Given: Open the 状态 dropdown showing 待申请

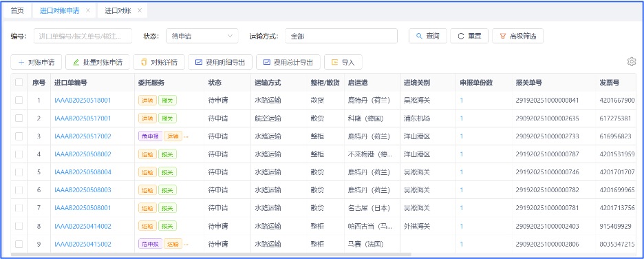Looking at the screenshot, I should click(x=202, y=36).
